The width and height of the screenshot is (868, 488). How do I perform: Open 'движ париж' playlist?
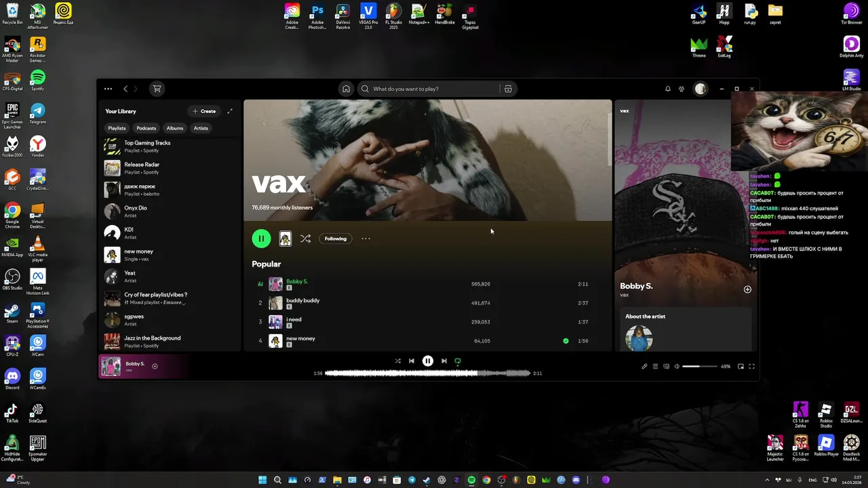tap(170, 190)
